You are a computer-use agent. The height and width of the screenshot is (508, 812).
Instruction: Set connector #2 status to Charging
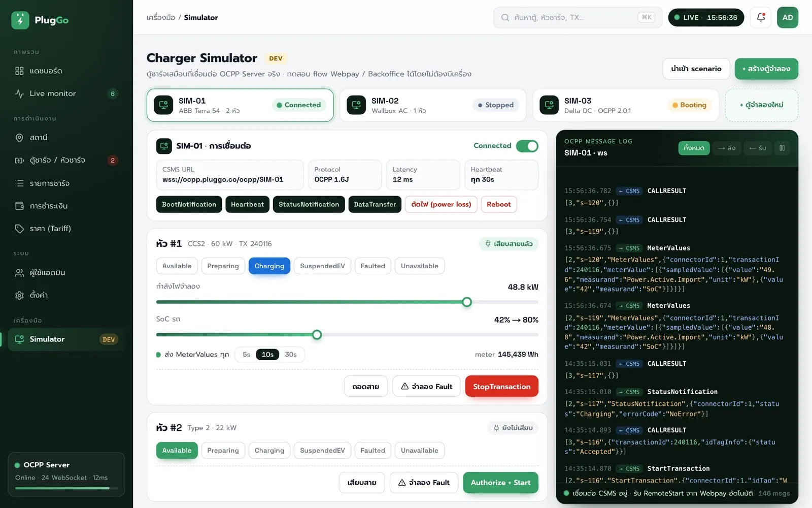tap(269, 451)
